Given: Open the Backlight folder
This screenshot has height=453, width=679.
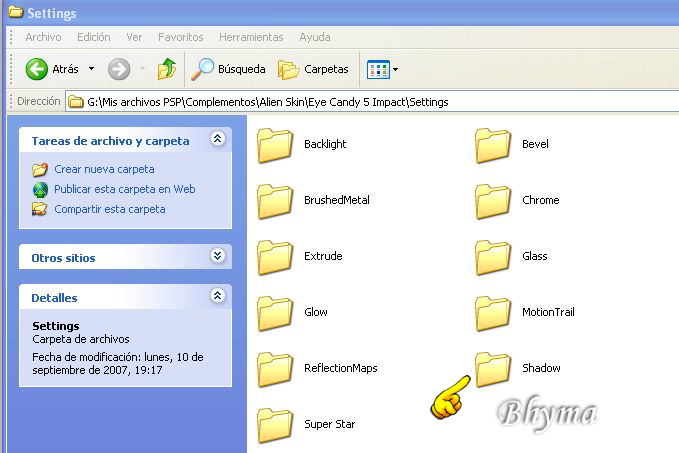Looking at the screenshot, I should click(x=274, y=144).
